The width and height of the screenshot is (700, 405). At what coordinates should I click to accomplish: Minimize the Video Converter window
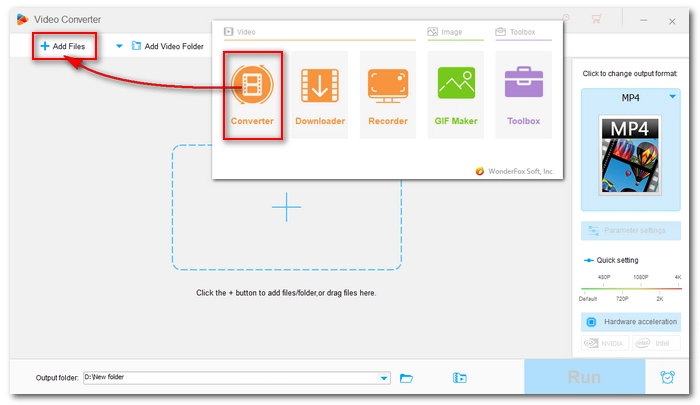point(643,20)
